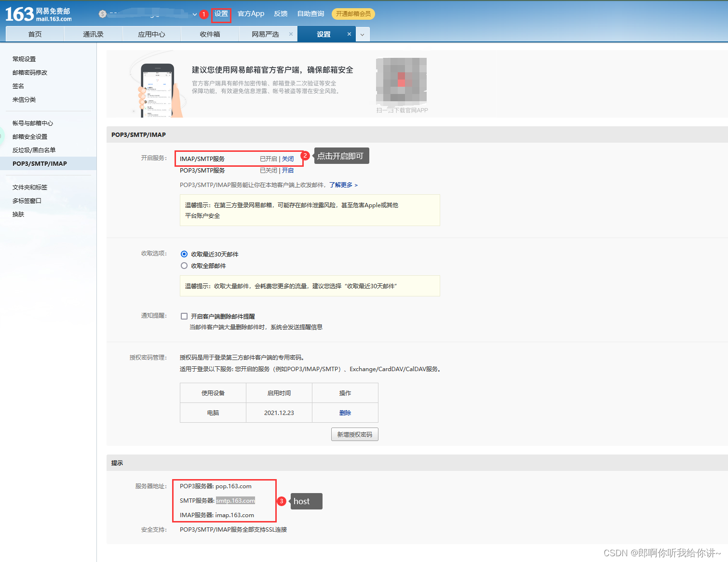Viewport: 728px width, 562px height.
Task: Open 设置 link in top header
Action: tap(221, 14)
